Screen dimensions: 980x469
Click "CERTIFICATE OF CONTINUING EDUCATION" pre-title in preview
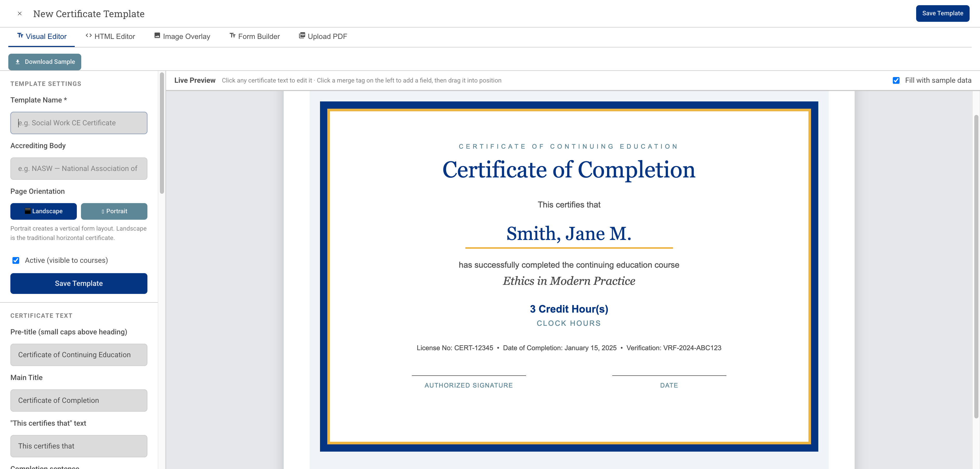[569, 147]
